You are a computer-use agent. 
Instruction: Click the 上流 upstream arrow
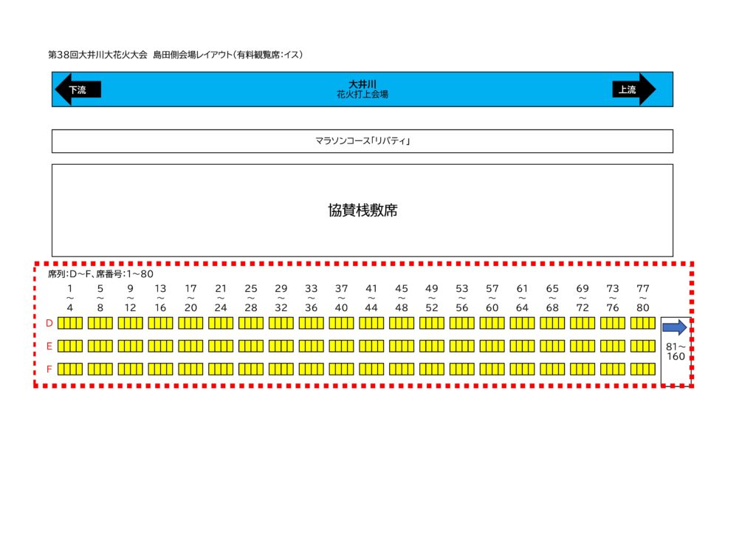pyautogui.click(x=634, y=89)
